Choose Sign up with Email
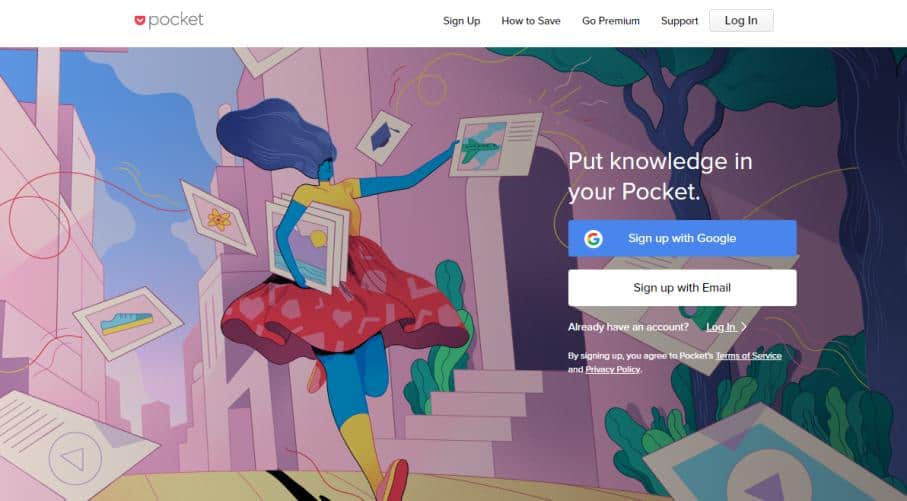This screenshot has height=501, width=907. point(682,288)
